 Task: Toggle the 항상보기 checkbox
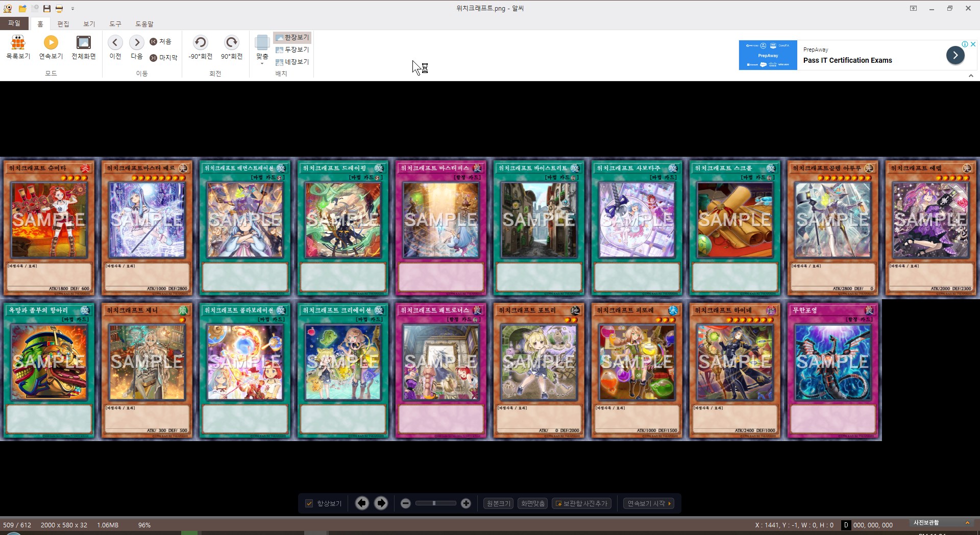pyautogui.click(x=309, y=503)
